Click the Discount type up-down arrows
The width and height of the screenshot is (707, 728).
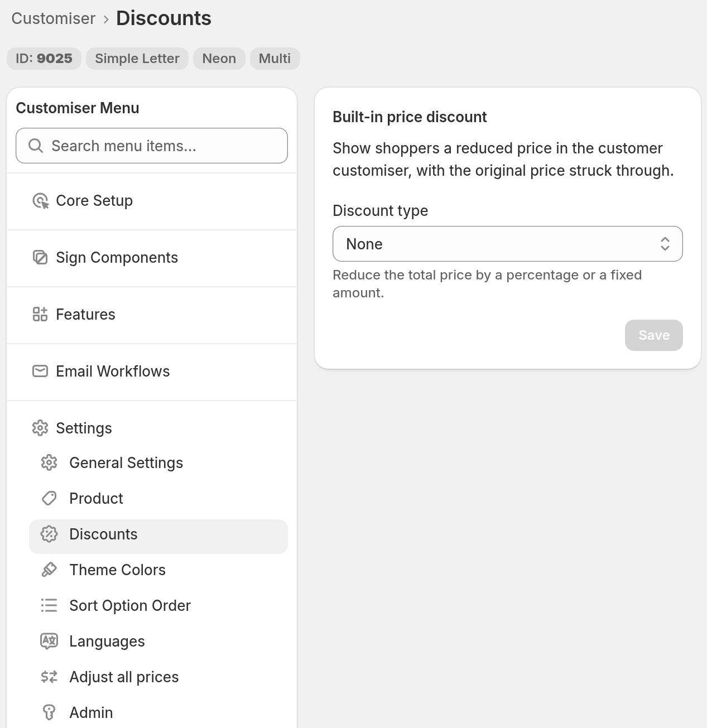[665, 244]
